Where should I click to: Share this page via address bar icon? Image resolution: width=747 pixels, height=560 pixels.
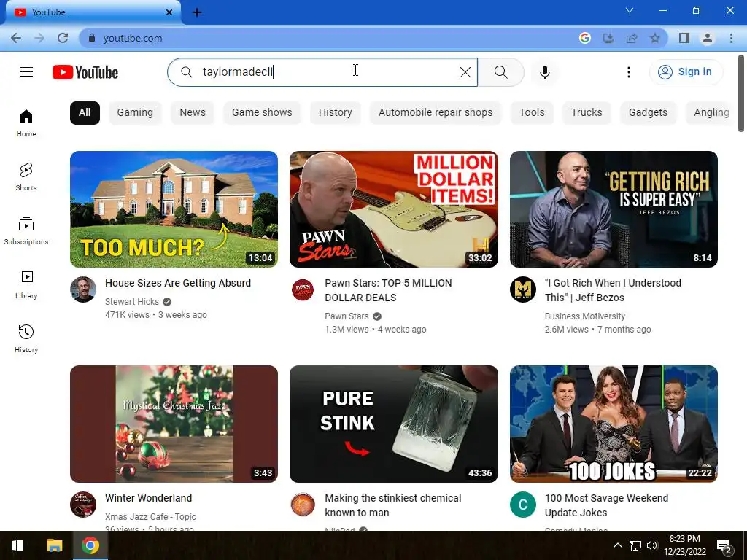[x=632, y=38]
